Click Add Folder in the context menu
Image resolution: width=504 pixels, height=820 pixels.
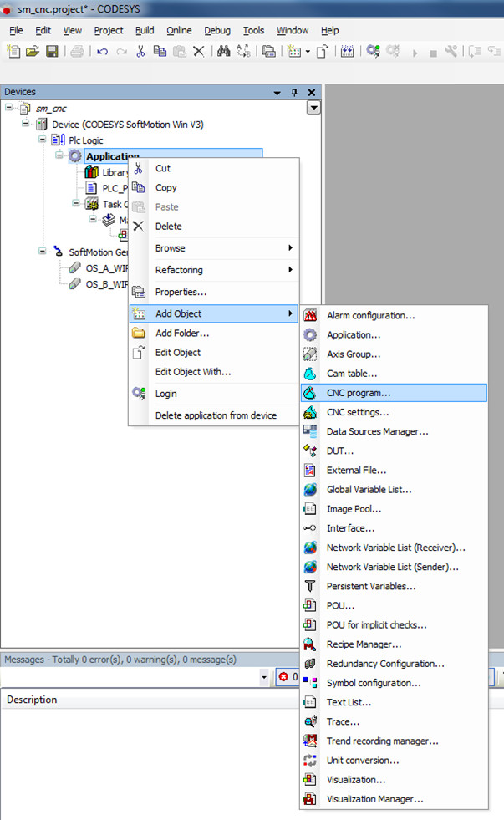coord(213,333)
